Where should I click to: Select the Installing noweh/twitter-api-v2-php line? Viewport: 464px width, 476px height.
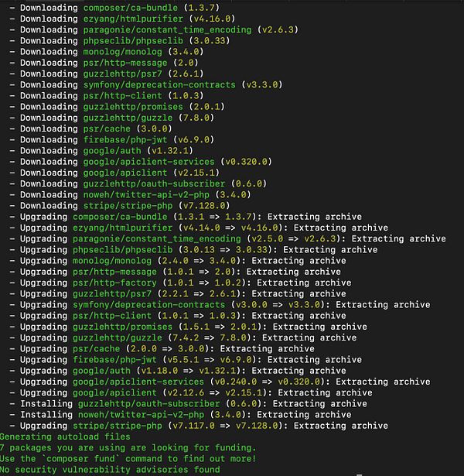pos(180,415)
